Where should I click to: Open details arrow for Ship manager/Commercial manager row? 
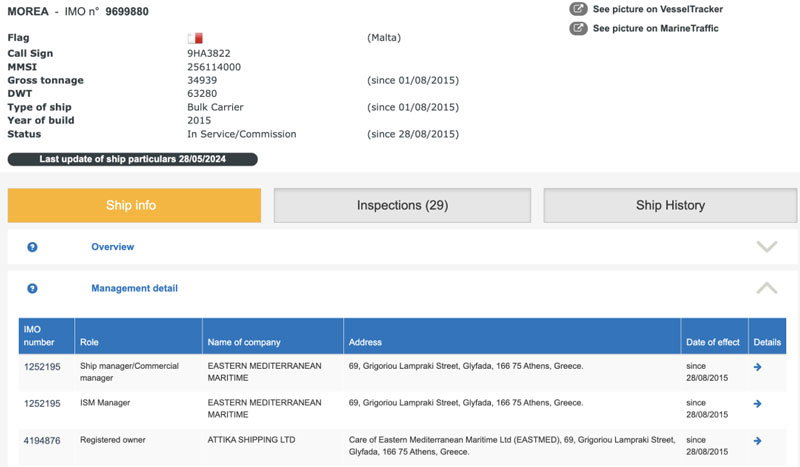pyautogui.click(x=758, y=367)
